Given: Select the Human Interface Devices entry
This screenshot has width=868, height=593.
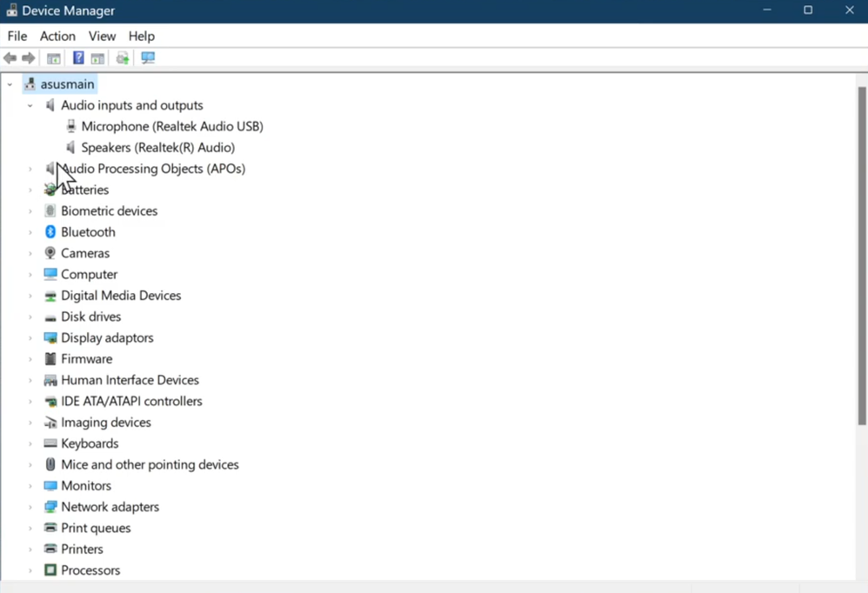Looking at the screenshot, I should click(130, 380).
